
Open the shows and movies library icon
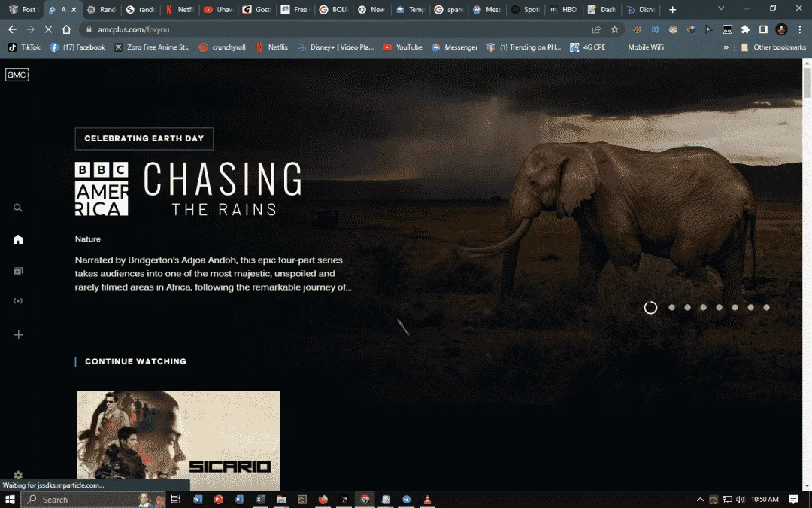click(18, 271)
